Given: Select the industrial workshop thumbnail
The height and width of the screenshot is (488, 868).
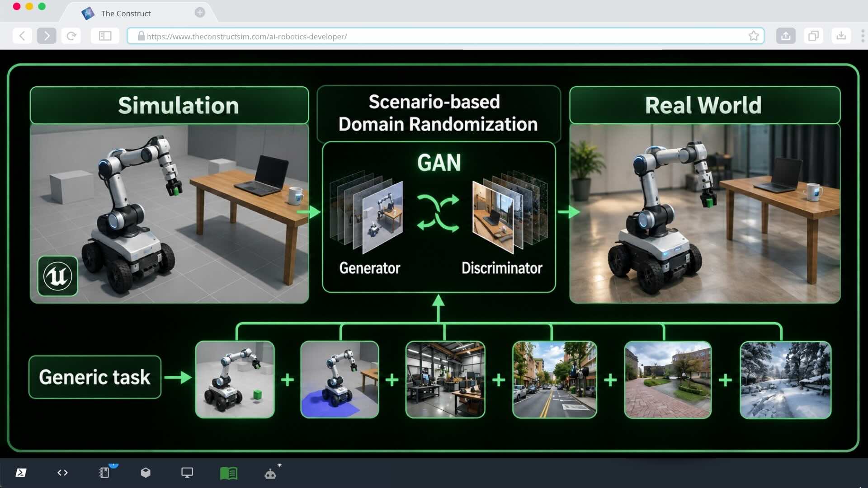Looking at the screenshot, I should pyautogui.click(x=445, y=380).
